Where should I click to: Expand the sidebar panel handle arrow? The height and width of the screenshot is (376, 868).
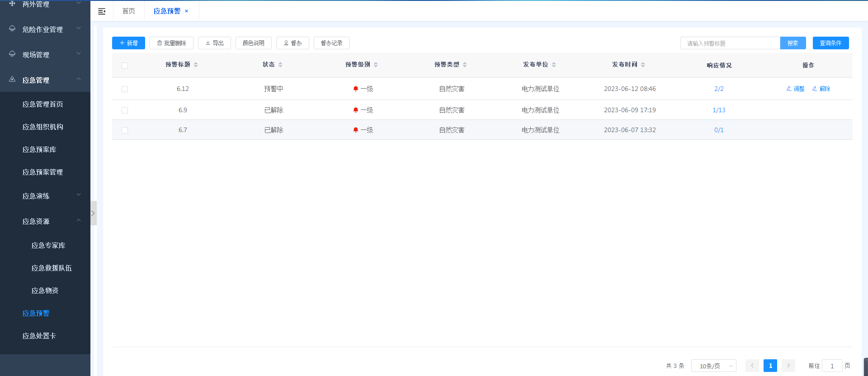click(x=93, y=213)
